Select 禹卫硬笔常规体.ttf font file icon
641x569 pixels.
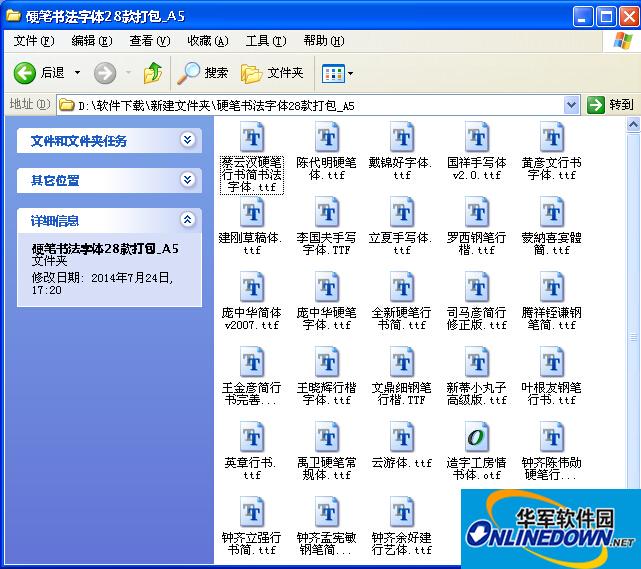click(x=327, y=437)
